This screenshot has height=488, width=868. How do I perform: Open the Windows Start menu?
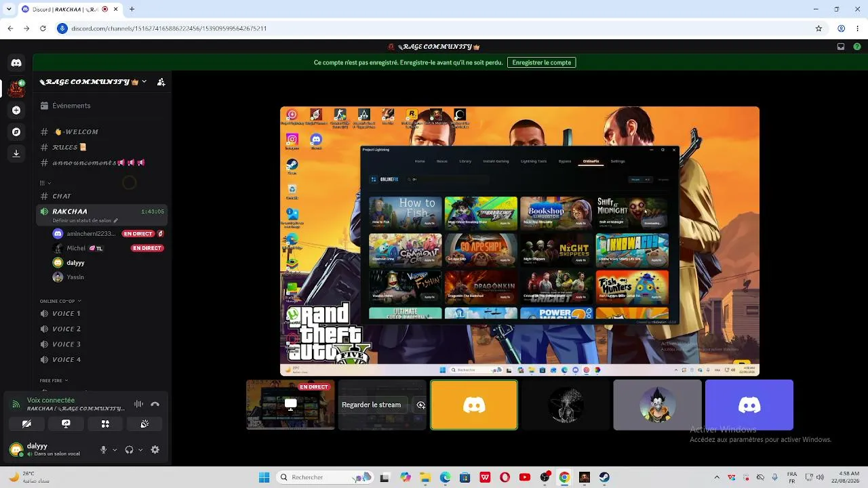click(264, 477)
